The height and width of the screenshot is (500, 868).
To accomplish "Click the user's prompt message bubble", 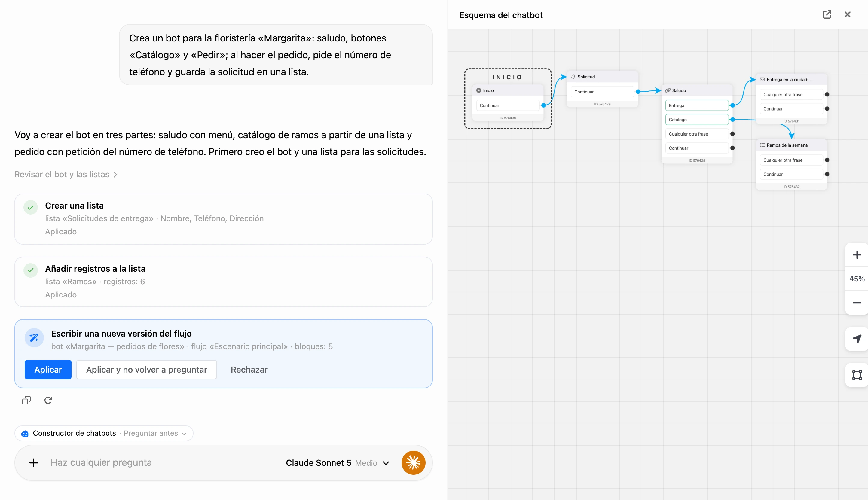I will point(276,55).
